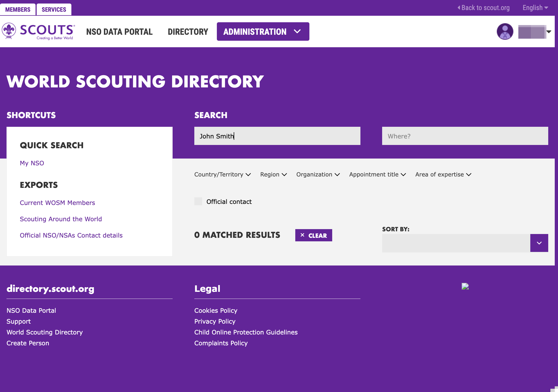Image resolution: width=558 pixels, height=392 pixels.
Task: Click the broken image in footer
Action: pyautogui.click(x=465, y=286)
